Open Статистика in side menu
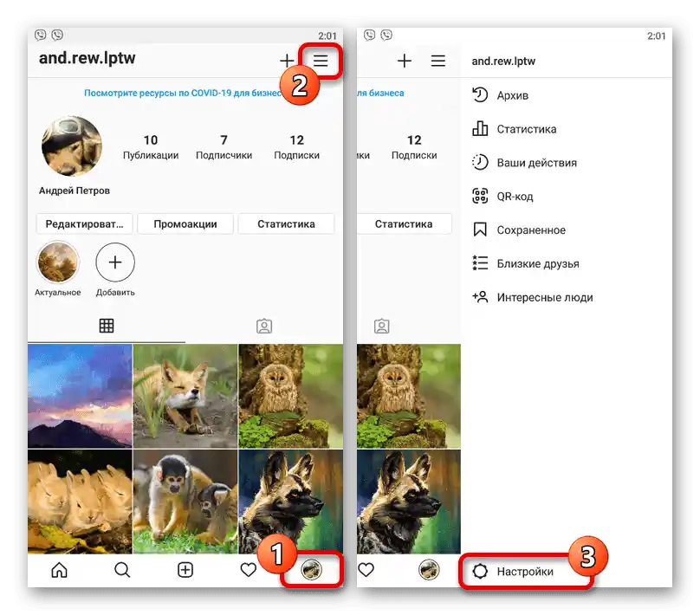This screenshot has height=615, width=700. point(566,129)
